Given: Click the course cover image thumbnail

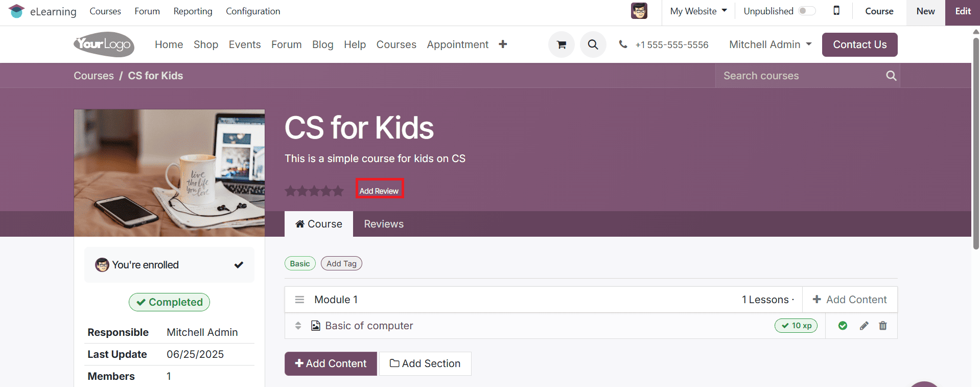Looking at the screenshot, I should [x=169, y=173].
